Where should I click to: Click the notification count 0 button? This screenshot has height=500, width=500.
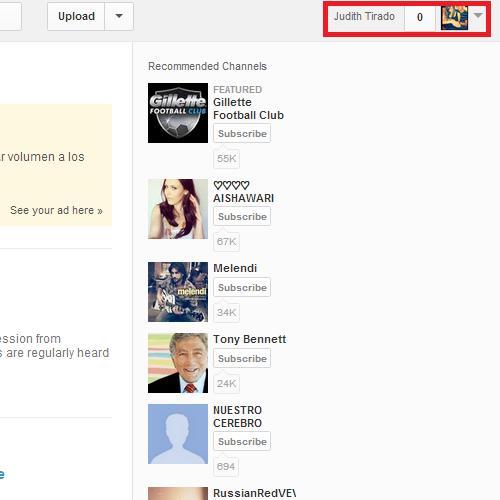point(420,17)
